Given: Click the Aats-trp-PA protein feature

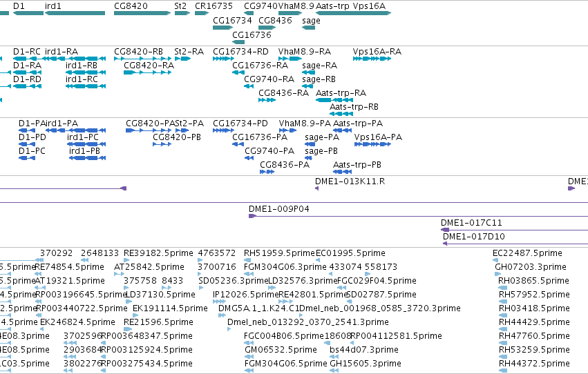Looking at the screenshot, I should pos(343,130).
